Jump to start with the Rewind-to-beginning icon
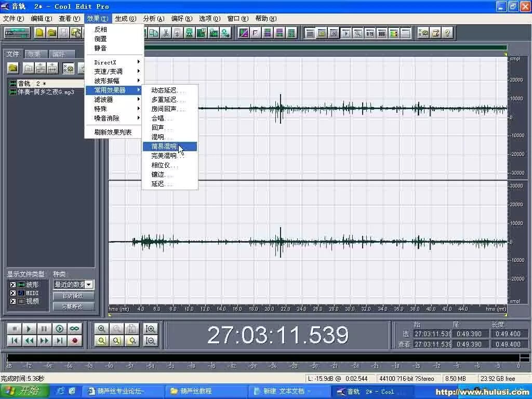 pos(15,341)
